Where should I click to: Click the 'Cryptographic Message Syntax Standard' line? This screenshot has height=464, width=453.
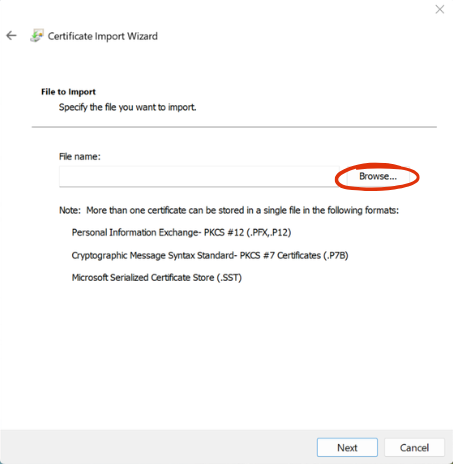point(210,255)
